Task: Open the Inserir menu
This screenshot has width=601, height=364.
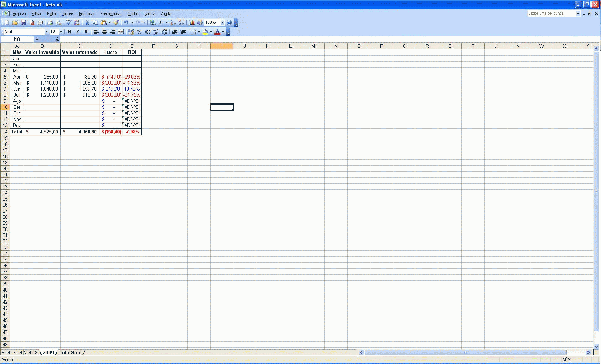Action: click(x=67, y=14)
